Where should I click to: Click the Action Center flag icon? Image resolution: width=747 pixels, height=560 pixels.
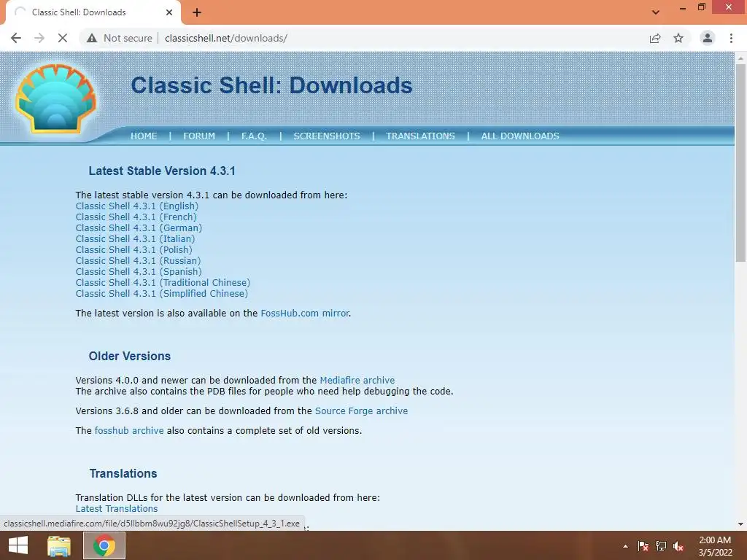(643, 546)
